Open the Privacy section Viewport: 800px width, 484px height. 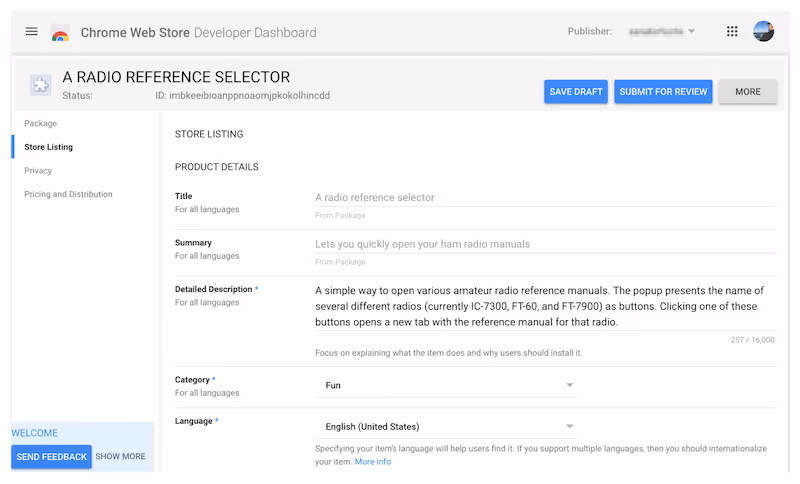pos(38,171)
